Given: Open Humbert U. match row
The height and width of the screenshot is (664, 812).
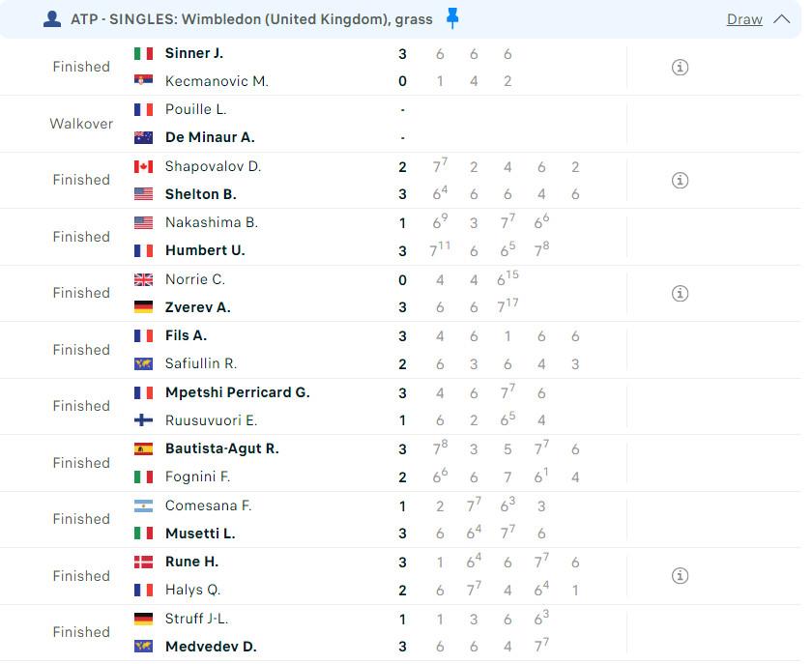Looking at the screenshot, I should 401,237.
